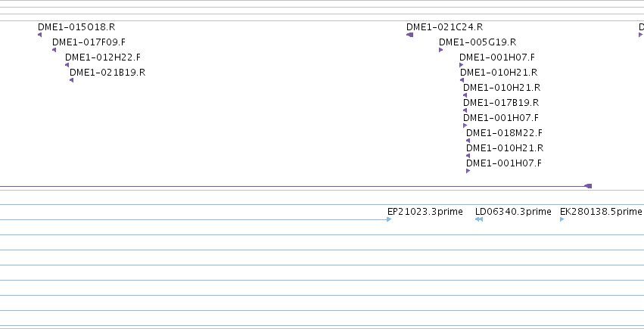Click the arrow glyph under DME1-012H22.F
644x329 pixels.
(67, 65)
